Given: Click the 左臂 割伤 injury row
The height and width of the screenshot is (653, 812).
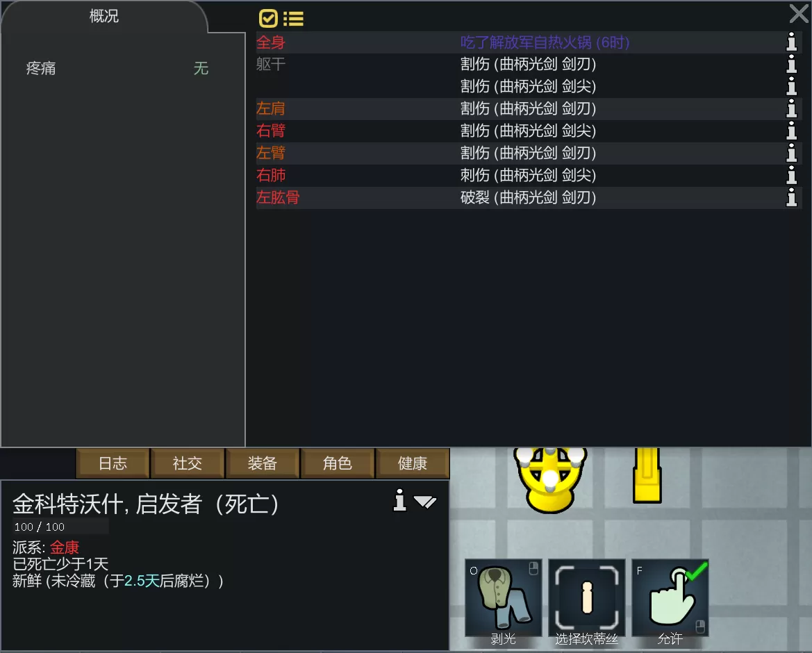Looking at the screenshot, I should point(529,154).
